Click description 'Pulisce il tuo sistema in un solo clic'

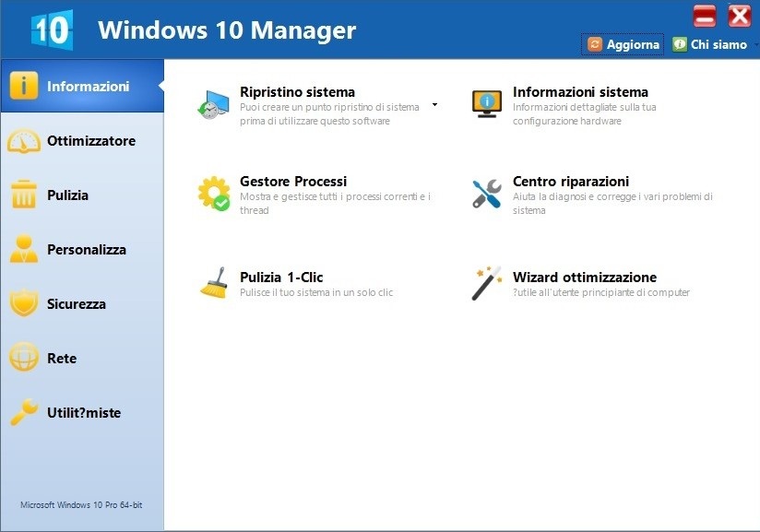[316, 292]
